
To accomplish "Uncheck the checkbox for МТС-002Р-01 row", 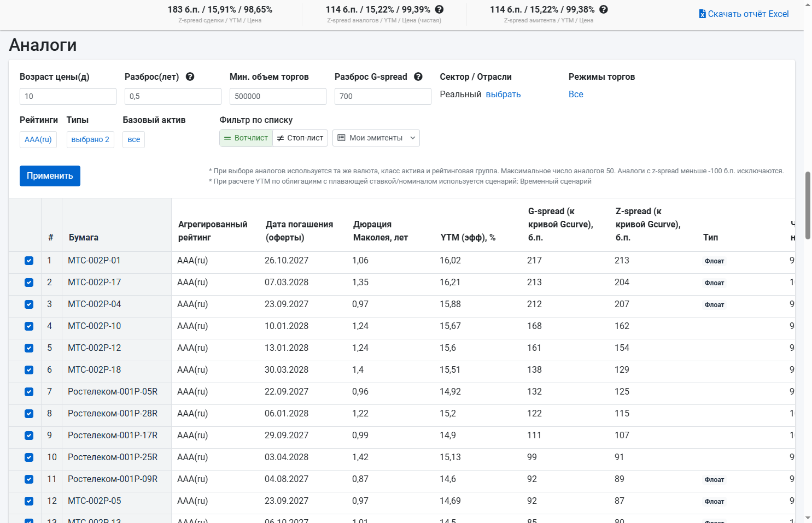I will (x=29, y=261).
